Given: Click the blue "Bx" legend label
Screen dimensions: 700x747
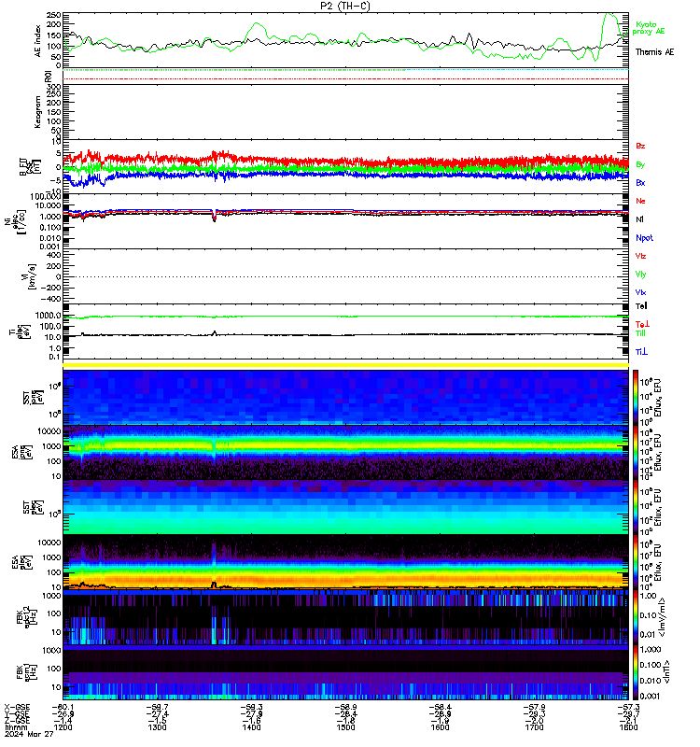Looking at the screenshot, I should coord(640,182).
